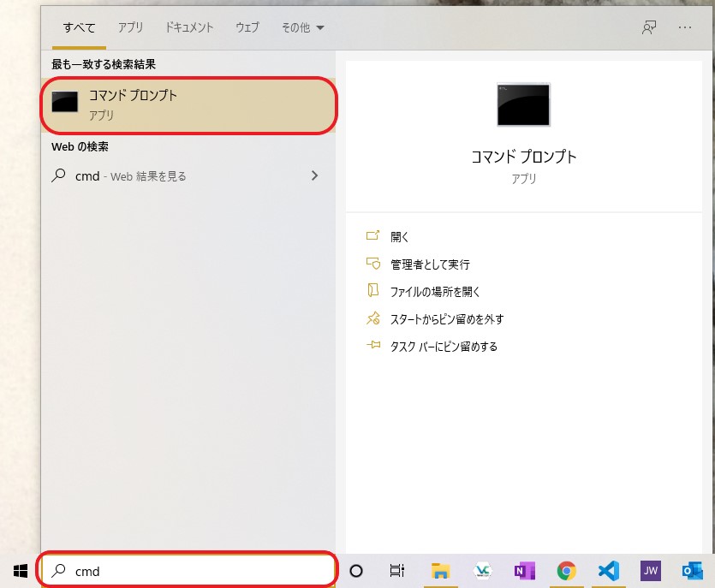Open OneNote from the taskbar

pyautogui.click(x=525, y=571)
